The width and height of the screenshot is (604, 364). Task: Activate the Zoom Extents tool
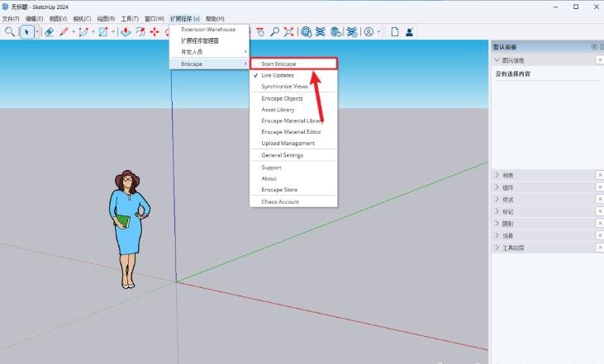[288, 32]
